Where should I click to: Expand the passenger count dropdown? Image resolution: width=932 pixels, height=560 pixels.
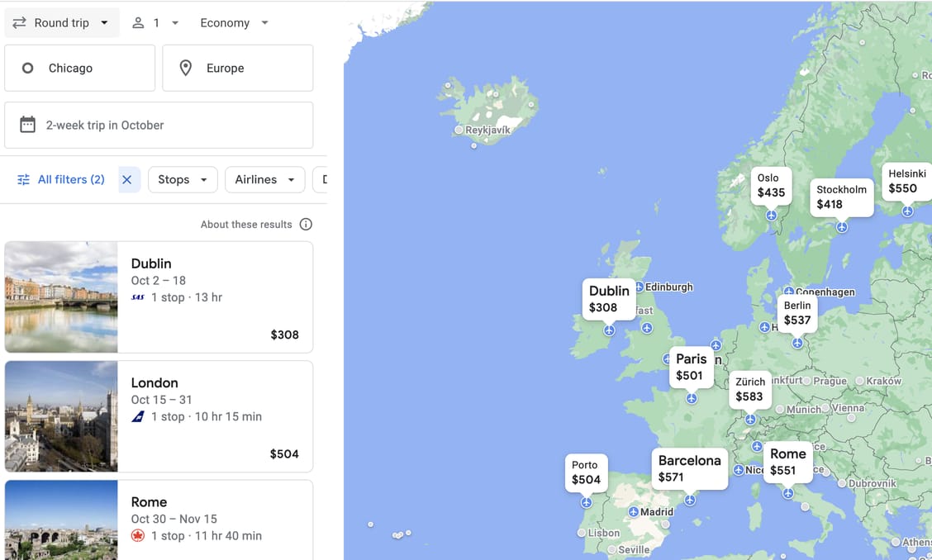(x=155, y=23)
